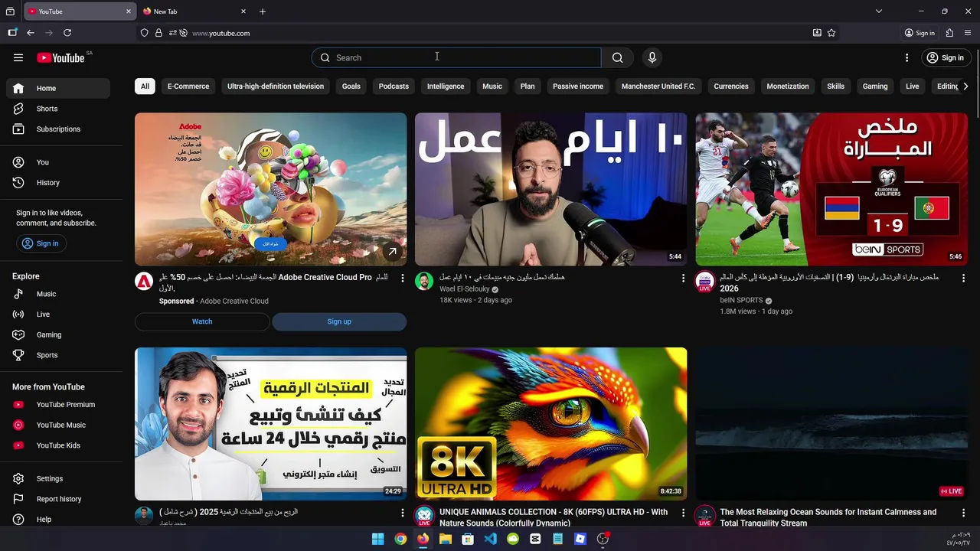Select the Monetization filter chip
Screen dimensions: 980x551
[788, 86]
